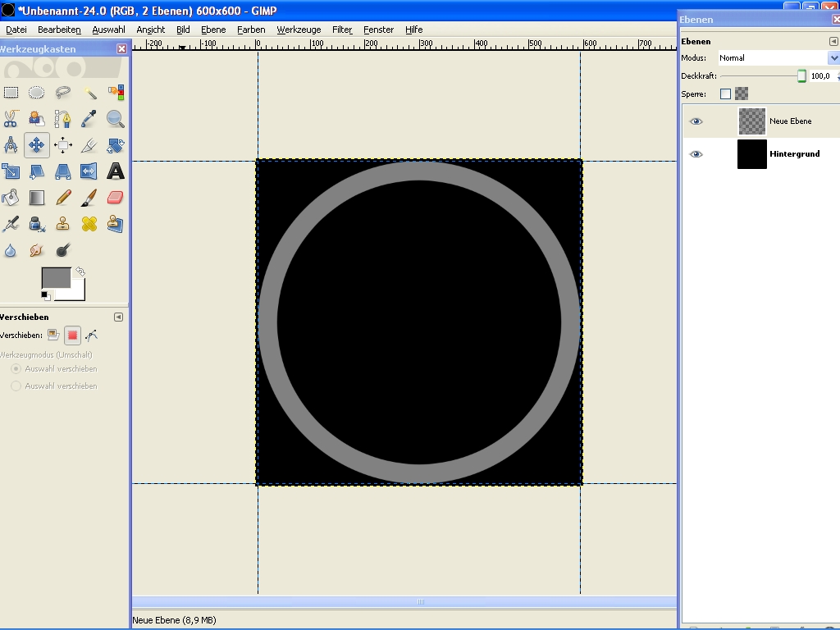Viewport: 840px width, 630px height.
Task: Activate the Paths tool
Action: pyautogui.click(x=62, y=119)
